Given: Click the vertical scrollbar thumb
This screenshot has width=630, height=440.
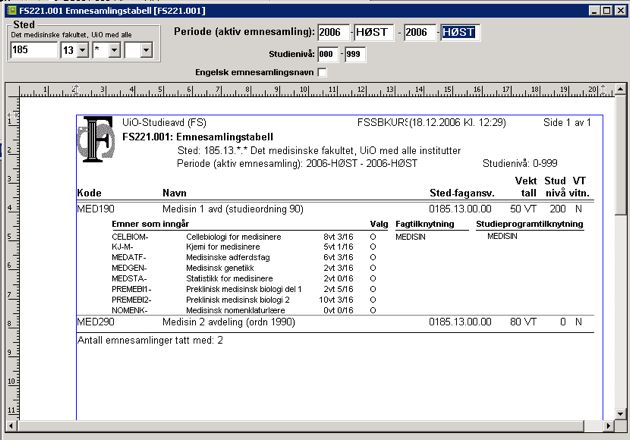Looking at the screenshot, I should (620, 156).
